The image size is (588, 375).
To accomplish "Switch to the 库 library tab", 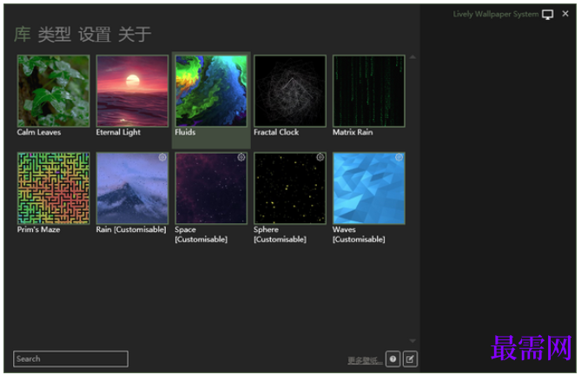I will pos(22,35).
